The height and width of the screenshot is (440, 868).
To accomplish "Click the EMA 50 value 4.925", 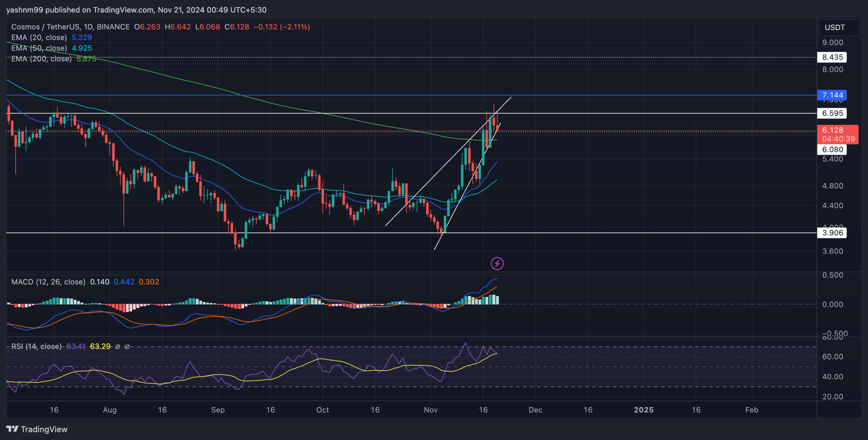I will [x=82, y=48].
